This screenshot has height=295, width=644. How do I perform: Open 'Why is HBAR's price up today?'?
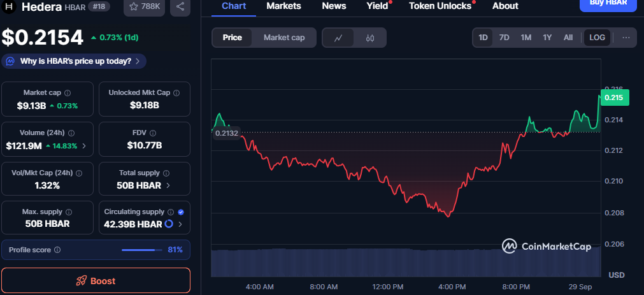(x=75, y=61)
